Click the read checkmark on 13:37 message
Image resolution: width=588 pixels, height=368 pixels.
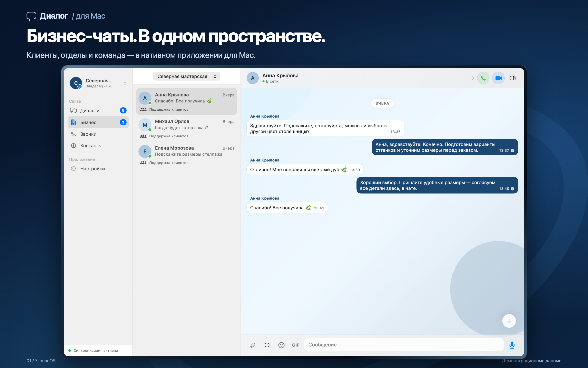pos(512,151)
